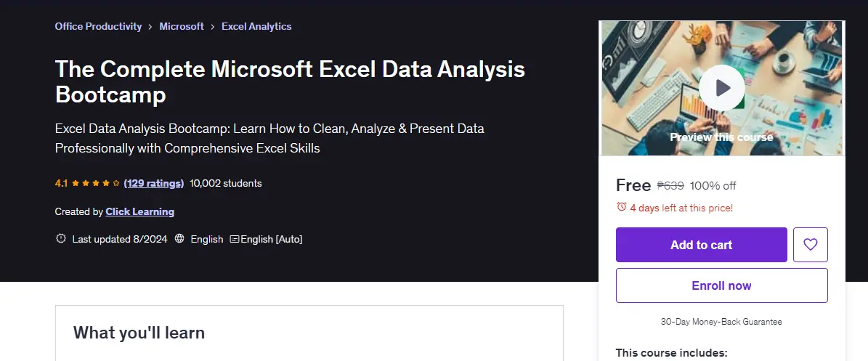Click the alarm clock icon beside days left
The height and width of the screenshot is (361, 868).
point(622,207)
